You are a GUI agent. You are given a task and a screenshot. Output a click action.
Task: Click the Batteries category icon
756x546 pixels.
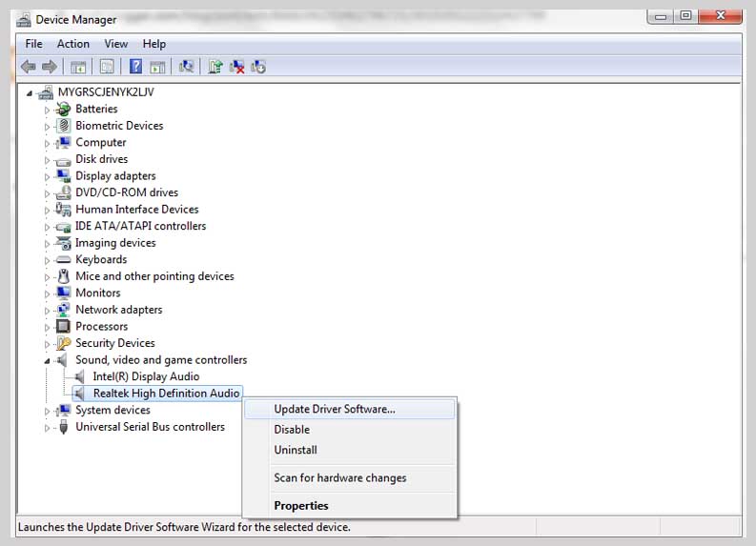tap(63, 109)
